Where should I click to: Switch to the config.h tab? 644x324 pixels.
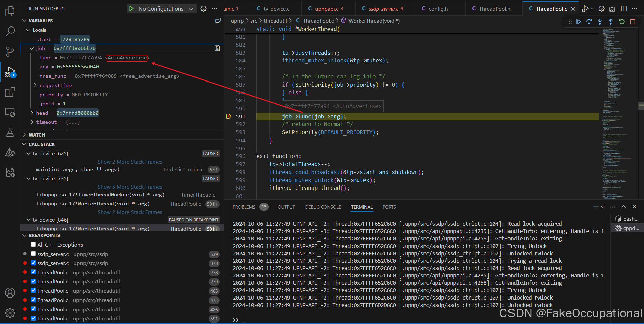coord(440,9)
